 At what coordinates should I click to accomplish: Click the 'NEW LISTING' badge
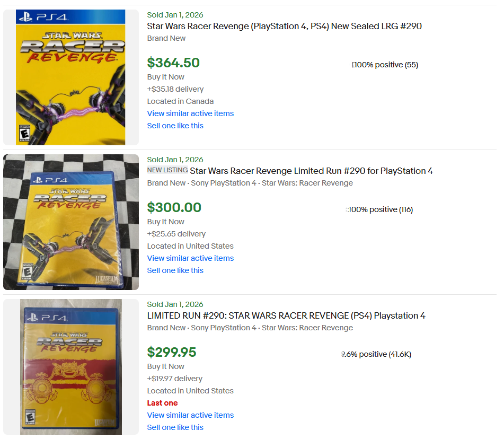pyautogui.click(x=167, y=170)
